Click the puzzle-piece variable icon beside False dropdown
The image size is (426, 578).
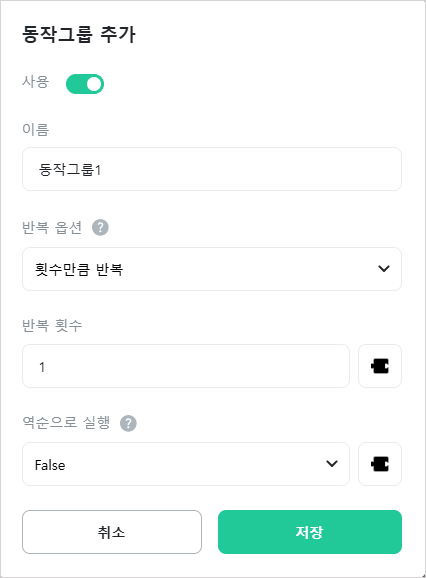pos(380,464)
